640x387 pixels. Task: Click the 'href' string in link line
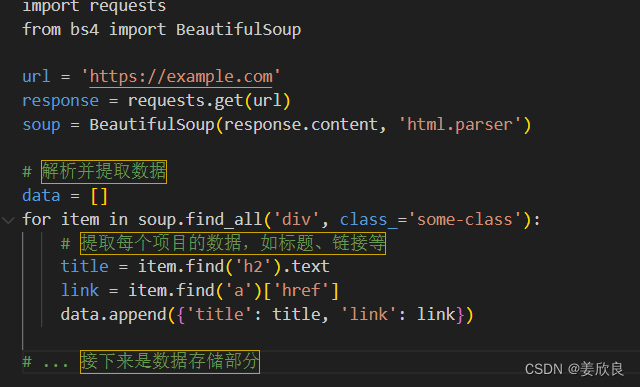[301, 291]
